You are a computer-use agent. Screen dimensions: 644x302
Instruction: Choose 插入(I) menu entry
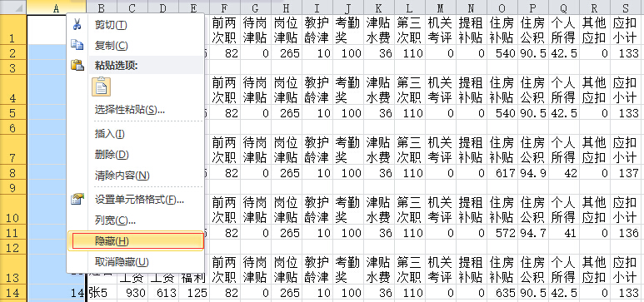click(110, 134)
